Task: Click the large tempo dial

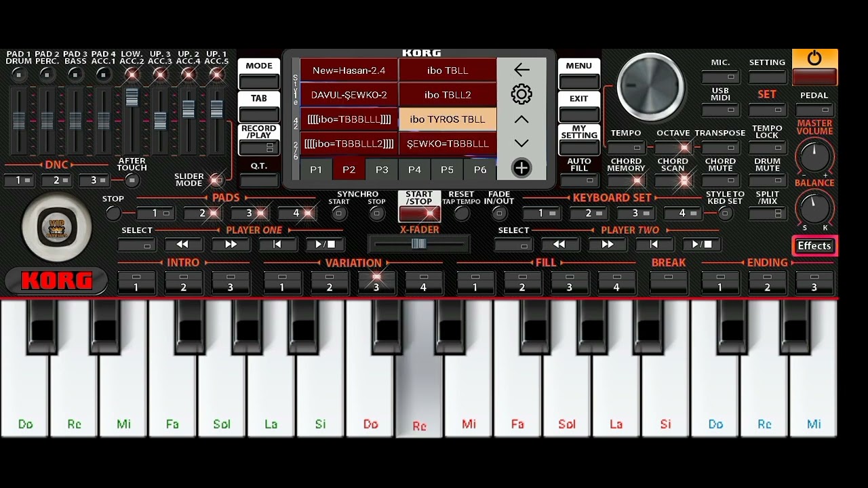Action: click(650, 87)
